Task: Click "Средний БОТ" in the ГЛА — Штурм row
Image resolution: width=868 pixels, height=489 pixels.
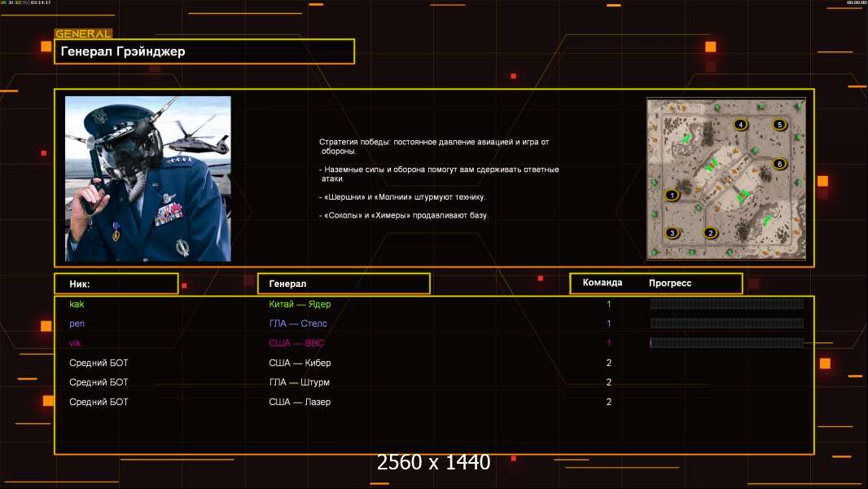Action: 99,382
